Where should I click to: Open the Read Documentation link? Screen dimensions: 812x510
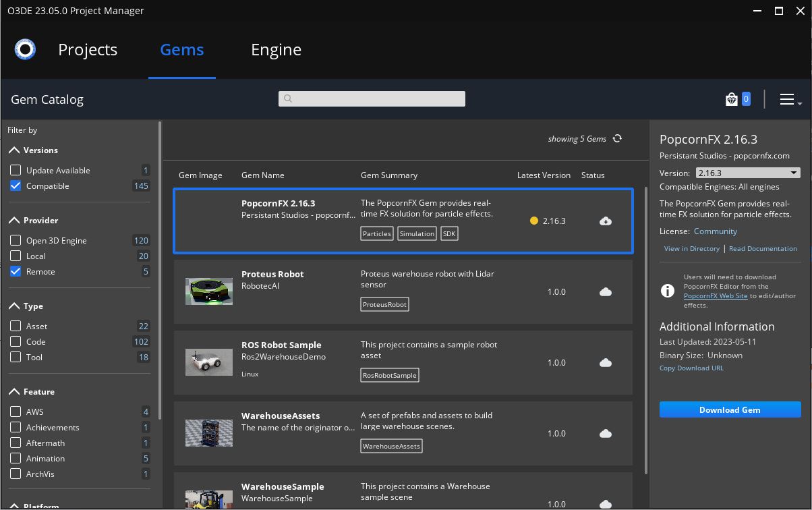(x=763, y=248)
